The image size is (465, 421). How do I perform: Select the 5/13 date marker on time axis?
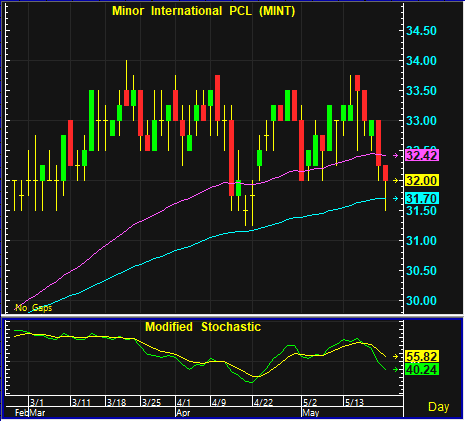354,402
